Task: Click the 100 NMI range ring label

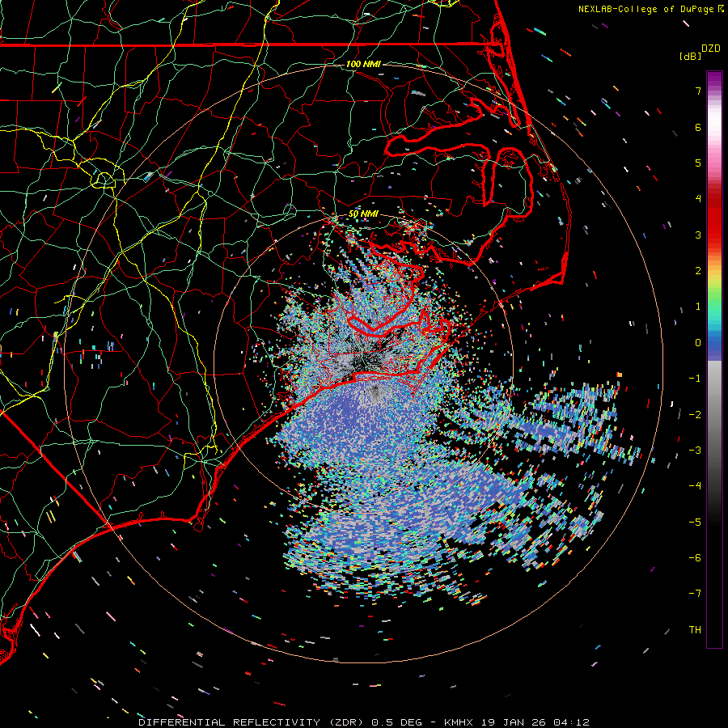Action: [x=363, y=64]
